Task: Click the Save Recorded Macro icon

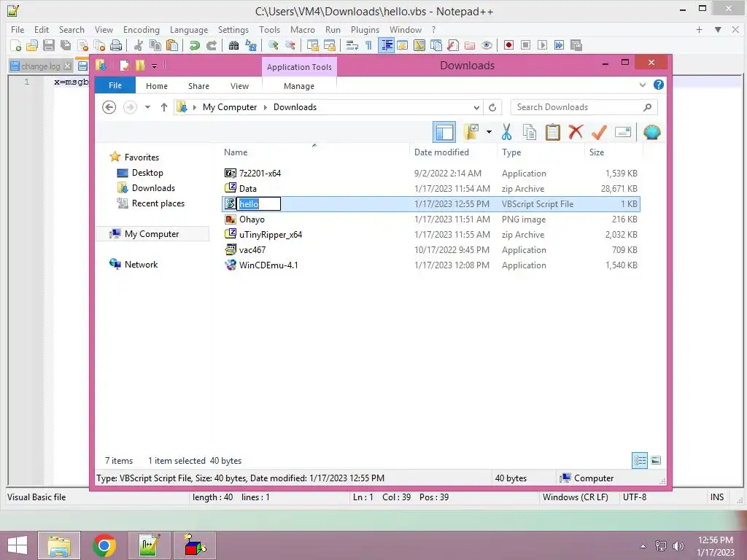Action: (x=576, y=45)
